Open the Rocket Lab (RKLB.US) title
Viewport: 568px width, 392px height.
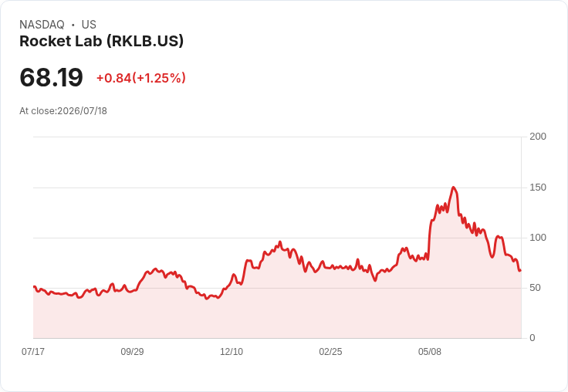(101, 41)
